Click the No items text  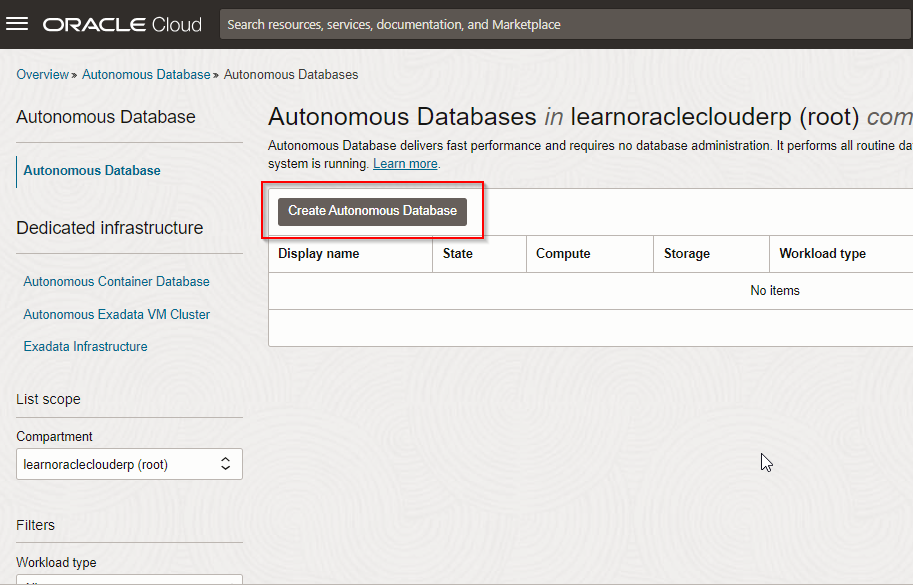point(775,290)
